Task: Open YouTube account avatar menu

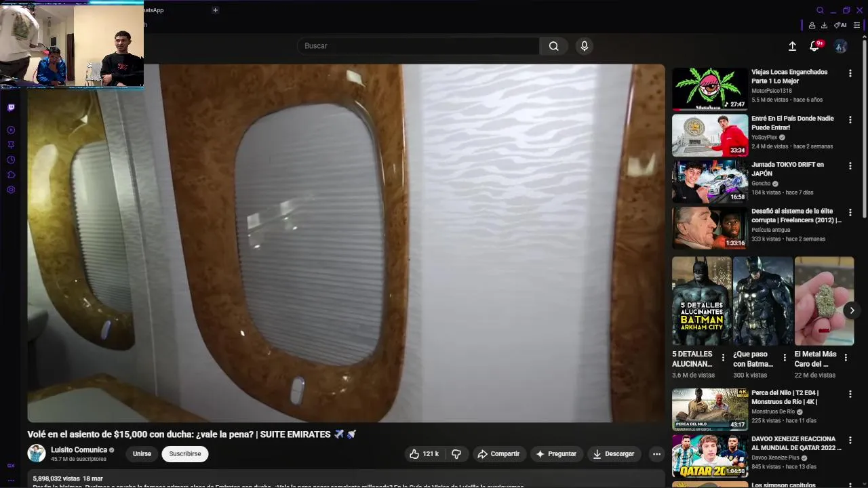Action: (x=840, y=46)
